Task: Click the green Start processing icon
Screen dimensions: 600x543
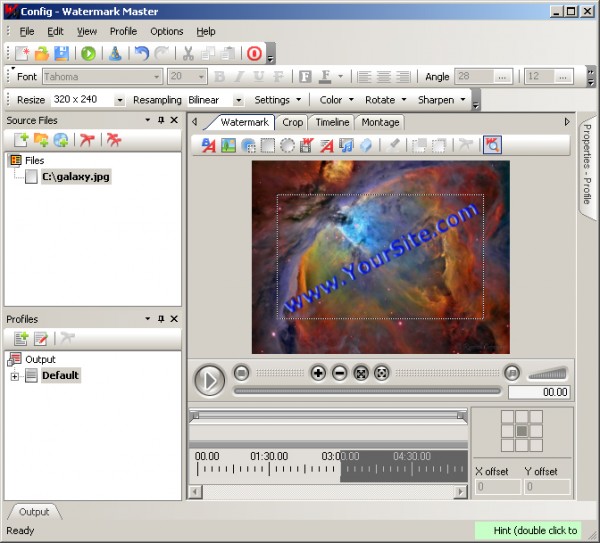Action: tap(89, 54)
